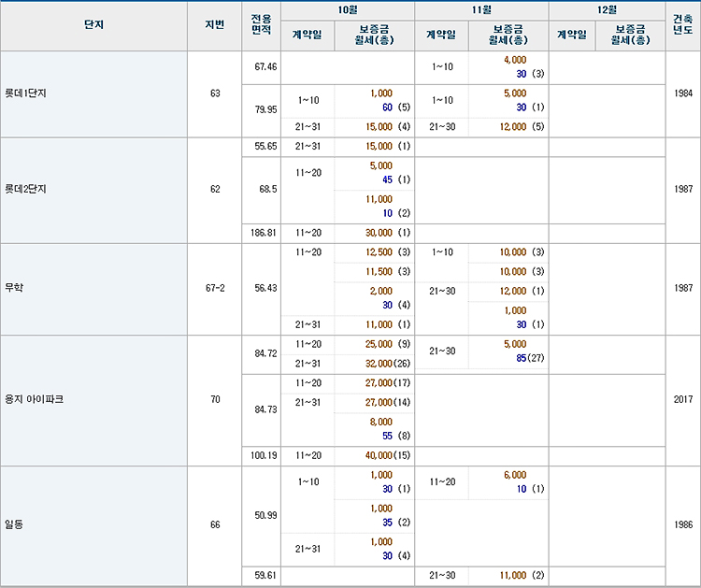Click lot number 62
701x588 pixels.
tap(215, 189)
